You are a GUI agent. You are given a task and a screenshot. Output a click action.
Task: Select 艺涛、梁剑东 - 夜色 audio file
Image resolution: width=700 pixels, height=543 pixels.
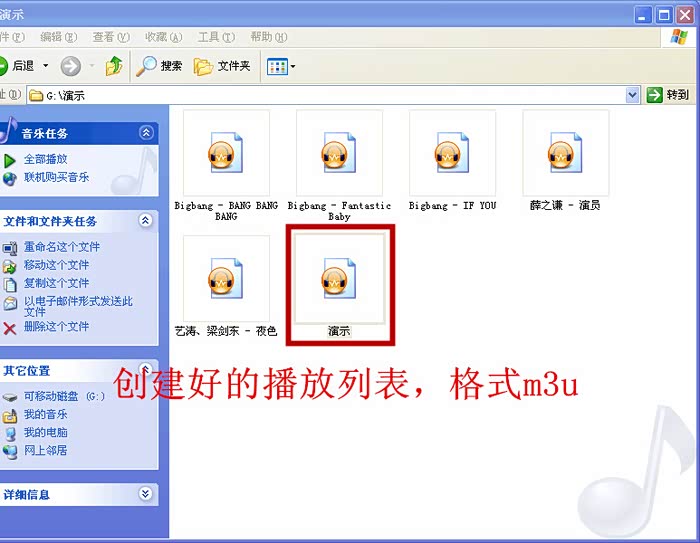[x=226, y=279]
